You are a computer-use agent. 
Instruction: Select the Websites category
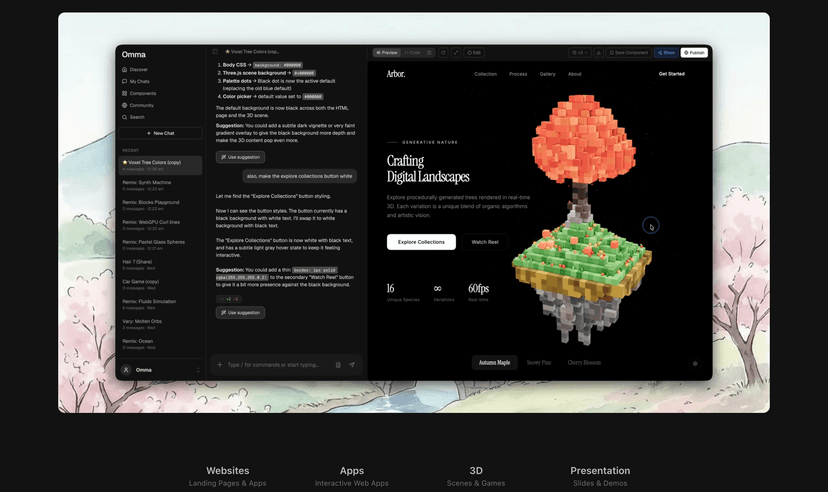tap(228, 476)
